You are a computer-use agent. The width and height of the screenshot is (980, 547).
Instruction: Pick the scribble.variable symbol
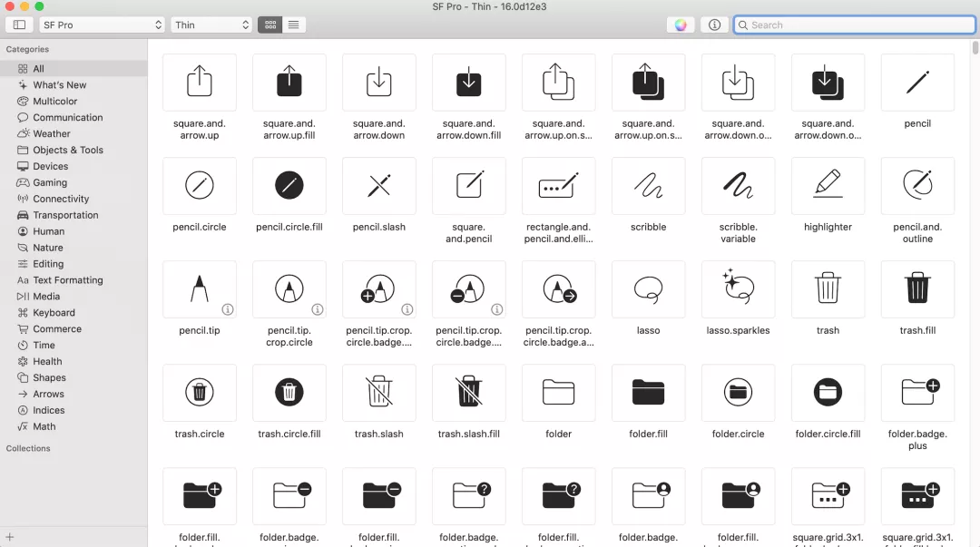(x=738, y=186)
